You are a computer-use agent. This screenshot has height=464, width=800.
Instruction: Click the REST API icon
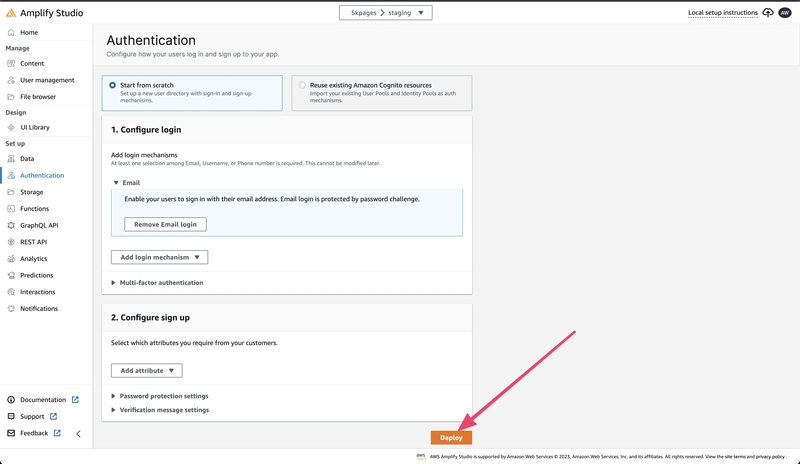tap(11, 242)
